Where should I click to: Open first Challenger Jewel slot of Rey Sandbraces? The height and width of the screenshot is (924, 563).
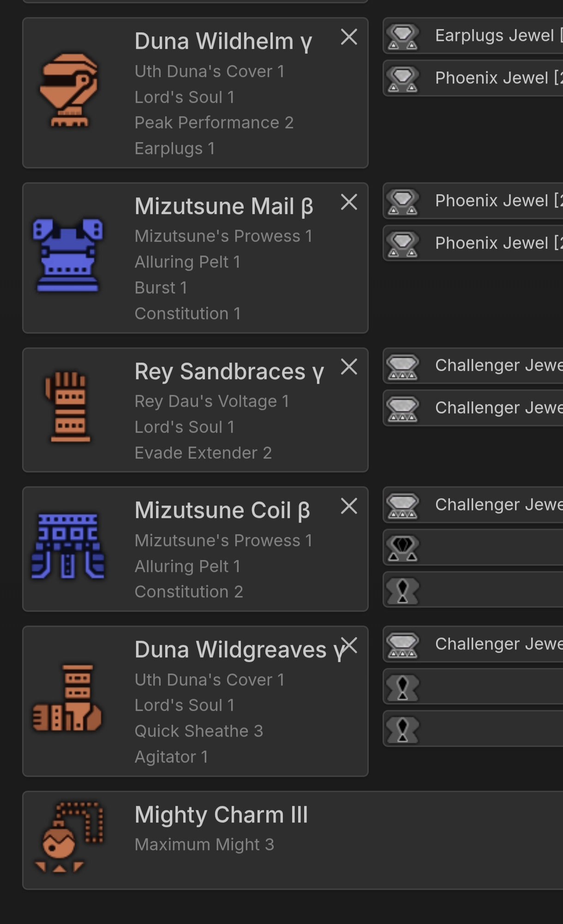tap(473, 365)
